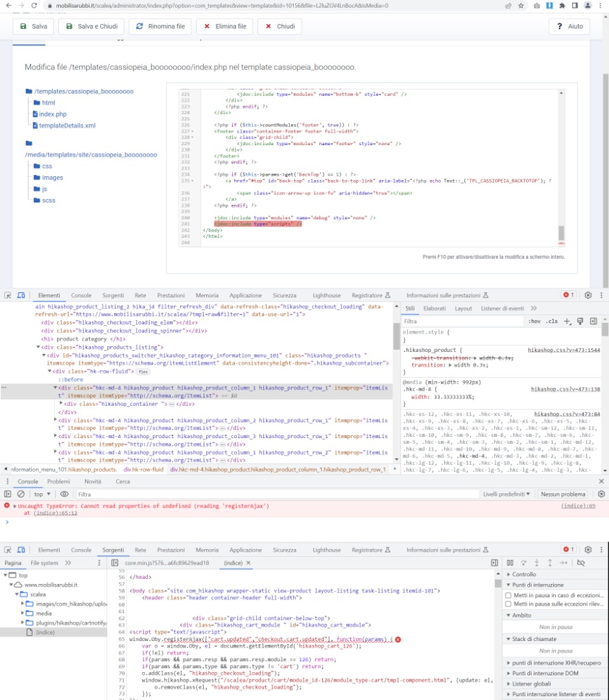Open the Chrome profile avatar icon
The width and height of the screenshot is (609, 700).
[588, 6]
